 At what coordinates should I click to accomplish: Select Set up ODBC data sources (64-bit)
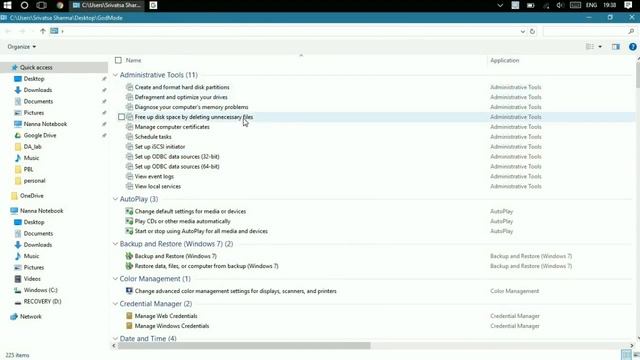(177, 167)
